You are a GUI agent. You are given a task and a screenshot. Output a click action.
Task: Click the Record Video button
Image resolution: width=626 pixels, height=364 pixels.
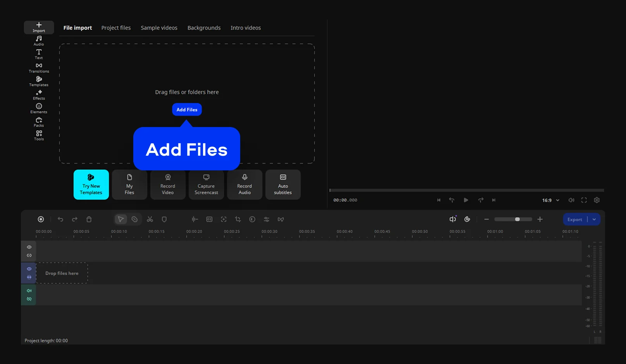(x=168, y=185)
